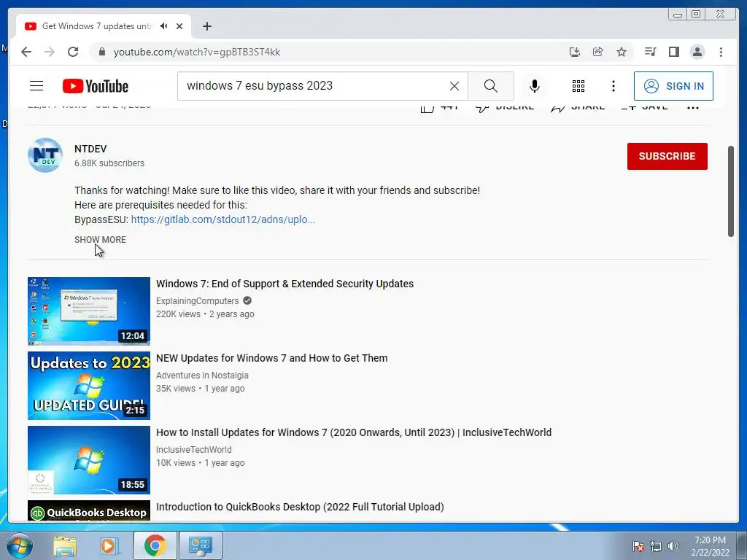This screenshot has width=747, height=560.
Task: Open Windows Start menu
Action: pyautogui.click(x=19, y=545)
